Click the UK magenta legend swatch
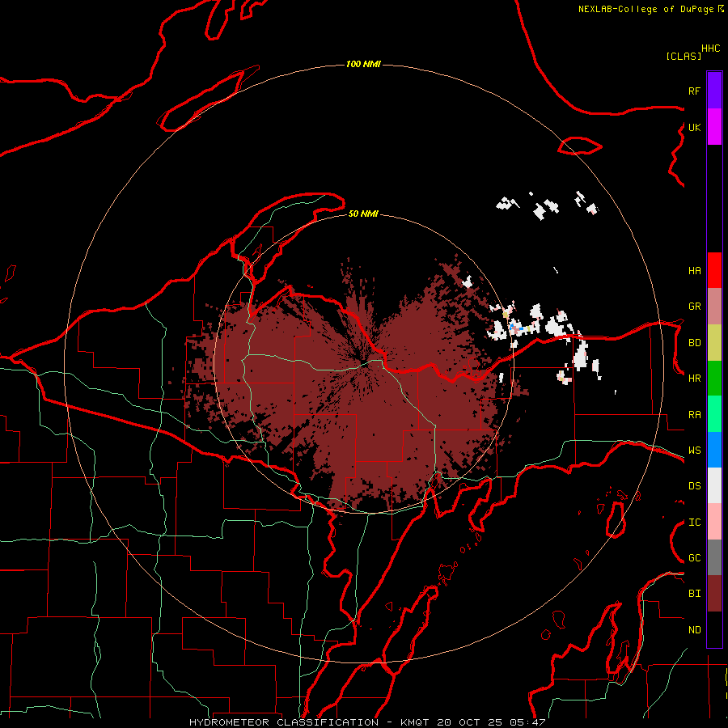Viewport: 728px width, 728px height. (714, 127)
